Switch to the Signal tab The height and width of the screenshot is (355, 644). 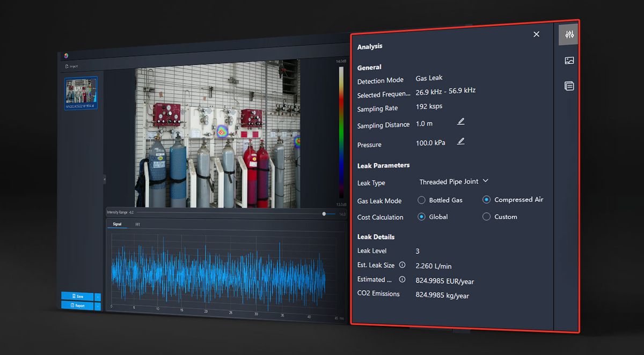point(116,224)
